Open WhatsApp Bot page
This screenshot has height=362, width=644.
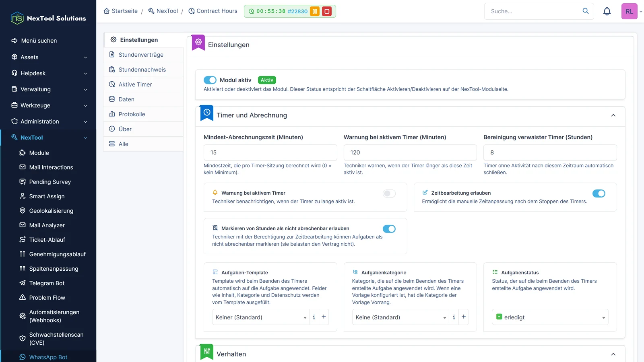[x=48, y=357]
